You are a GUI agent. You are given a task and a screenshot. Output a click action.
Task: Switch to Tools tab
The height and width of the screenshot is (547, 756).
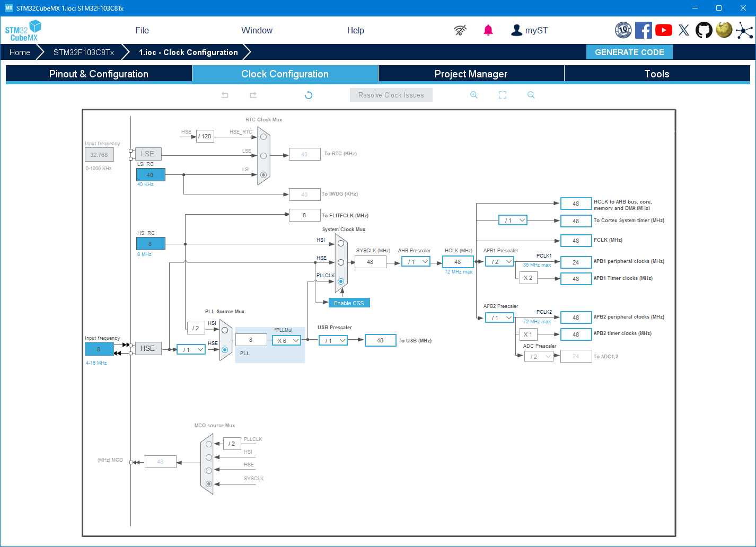(657, 74)
